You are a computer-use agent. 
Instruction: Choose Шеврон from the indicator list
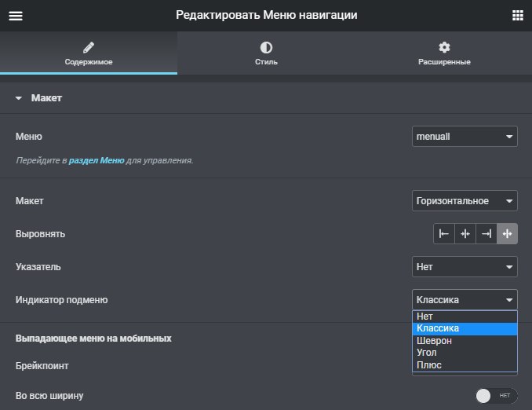pyautogui.click(x=465, y=341)
